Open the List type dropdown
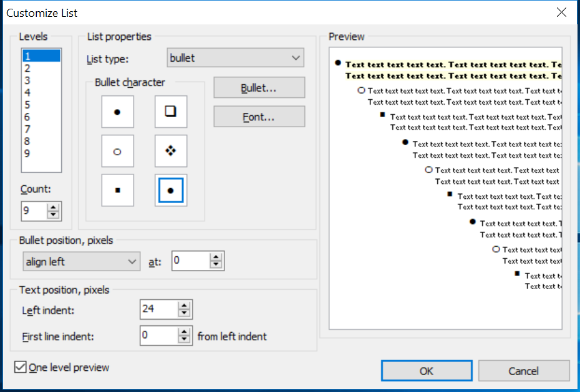Screen dimensions: 580x392 [236, 58]
